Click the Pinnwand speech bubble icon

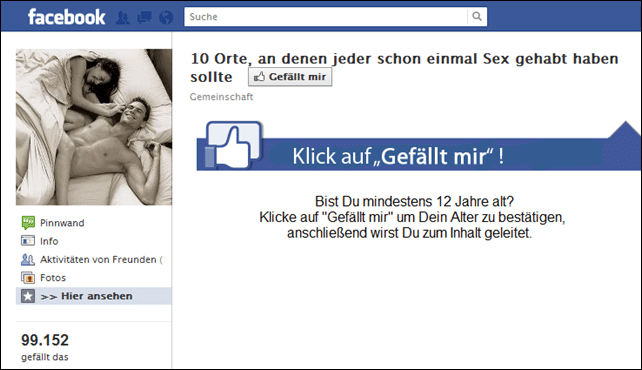[x=28, y=222]
